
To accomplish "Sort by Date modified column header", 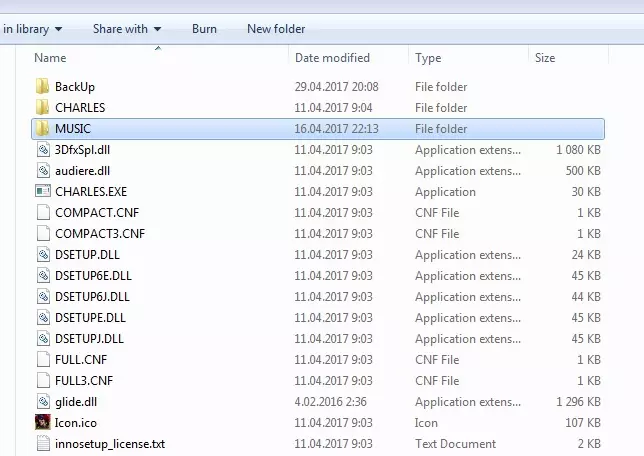I will tap(332, 58).
